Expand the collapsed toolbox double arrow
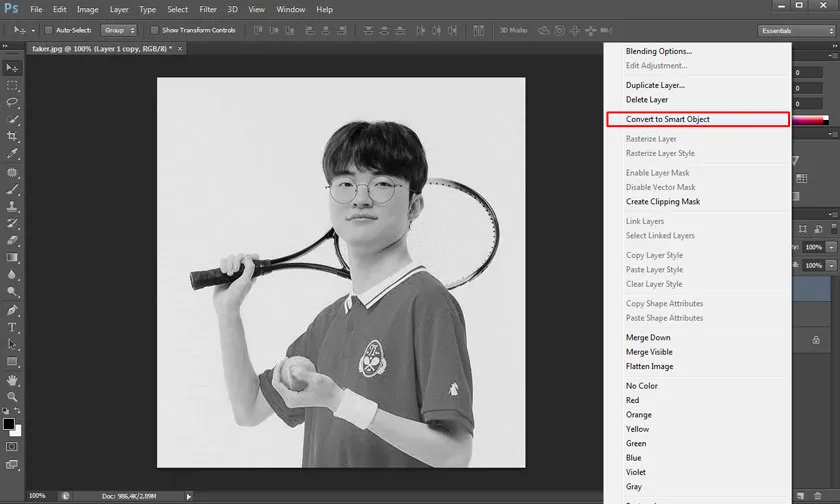 (5, 46)
